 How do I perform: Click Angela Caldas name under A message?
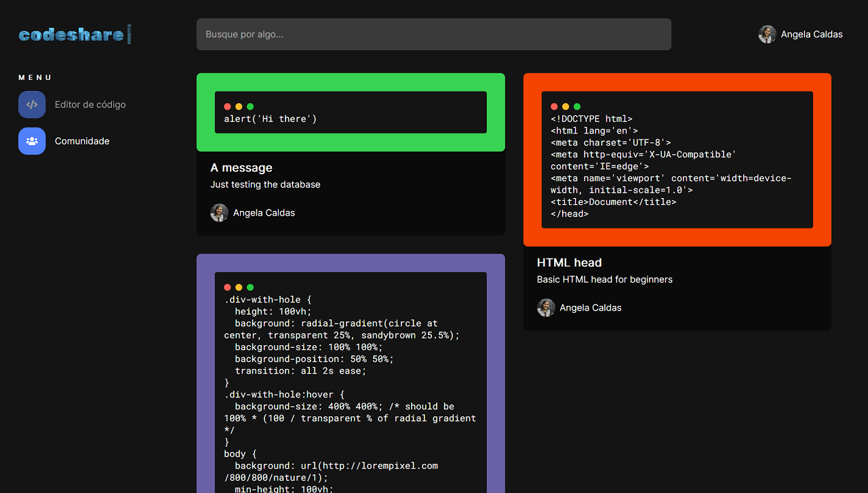(264, 213)
